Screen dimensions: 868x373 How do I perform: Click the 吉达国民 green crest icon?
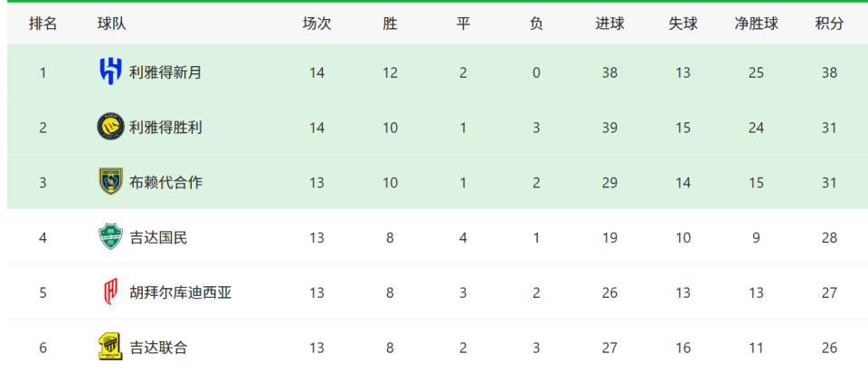pyautogui.click(x=110, y=237)
